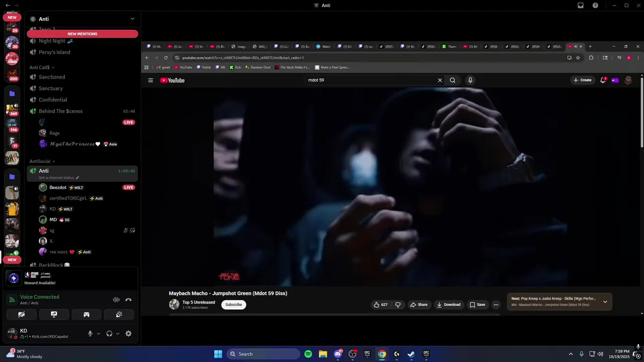Reload the Chrome page

(x=166, y=58)
